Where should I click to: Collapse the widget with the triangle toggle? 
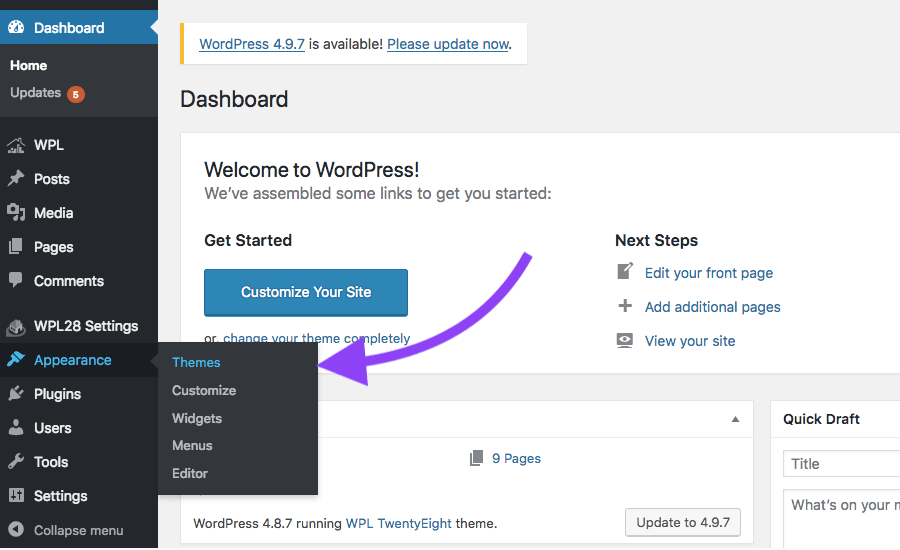[x=735, y=420]
